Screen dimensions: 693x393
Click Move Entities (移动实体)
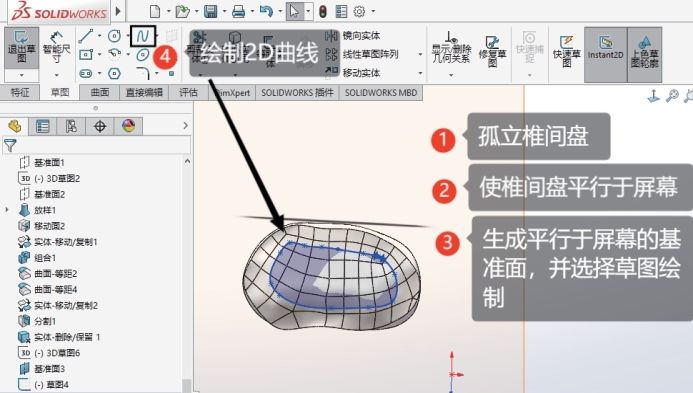(x=353, y=73)
